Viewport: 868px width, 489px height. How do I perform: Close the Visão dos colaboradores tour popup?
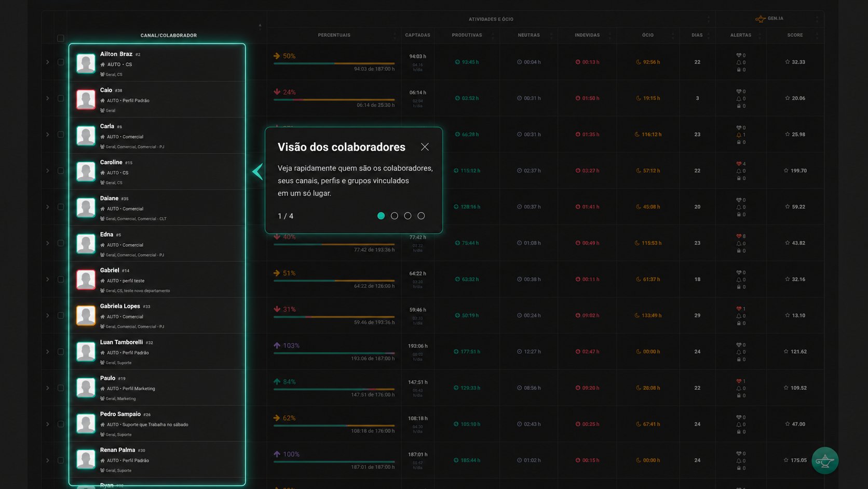tap(425, 147)
